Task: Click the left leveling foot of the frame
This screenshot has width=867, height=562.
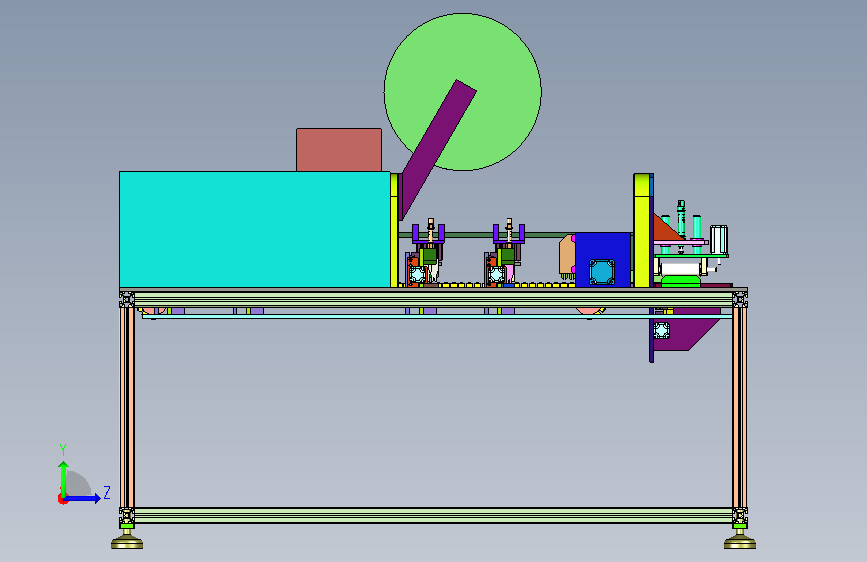Action: (x=127, y=540)
